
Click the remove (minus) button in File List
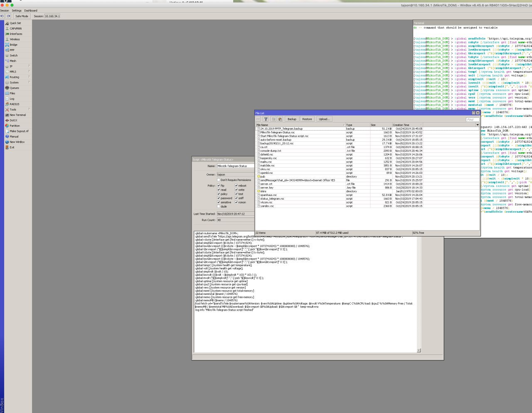(258, 119)
